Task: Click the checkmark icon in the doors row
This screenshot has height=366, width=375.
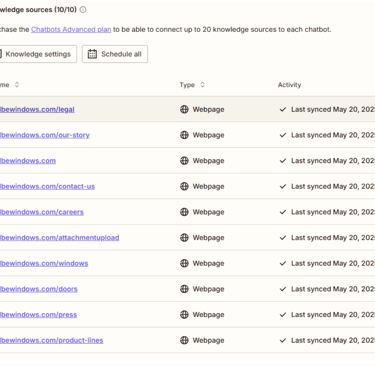Action: click(x=283, y=289)
